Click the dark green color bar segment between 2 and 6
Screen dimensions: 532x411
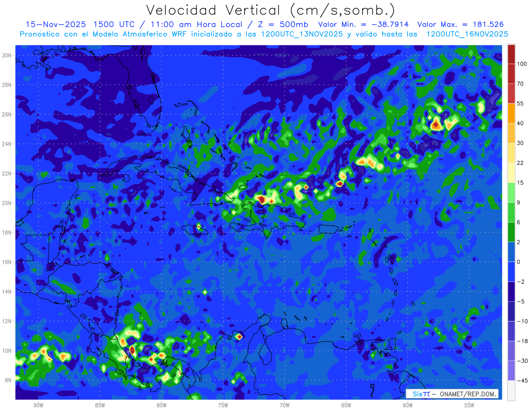coord(511,232)
